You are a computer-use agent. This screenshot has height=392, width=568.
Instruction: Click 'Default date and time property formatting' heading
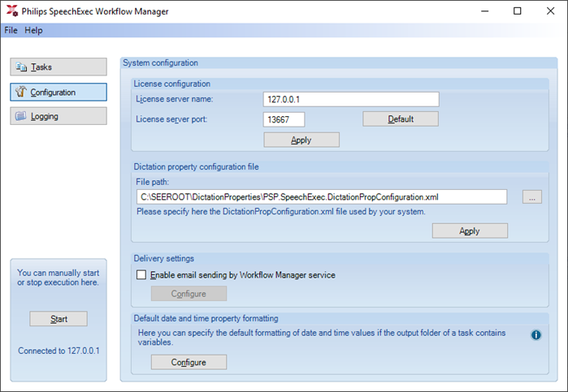(x=206, y=318)
